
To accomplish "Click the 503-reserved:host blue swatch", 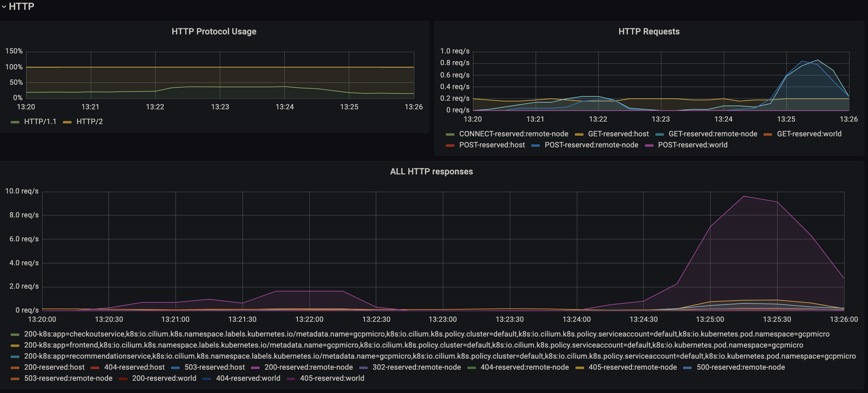I will point(175,368).
